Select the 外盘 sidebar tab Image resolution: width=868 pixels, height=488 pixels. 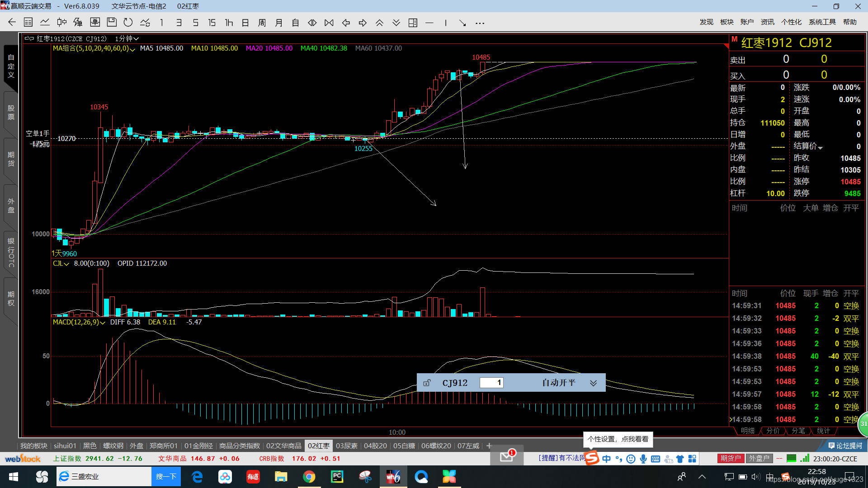pyautogui.click(x=11, y=206)
